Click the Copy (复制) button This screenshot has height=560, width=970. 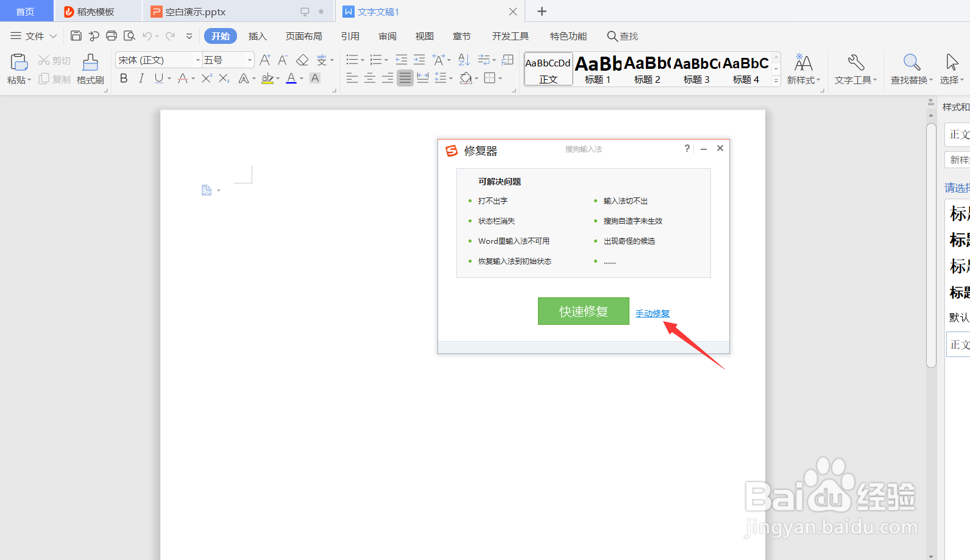(54, 79)
